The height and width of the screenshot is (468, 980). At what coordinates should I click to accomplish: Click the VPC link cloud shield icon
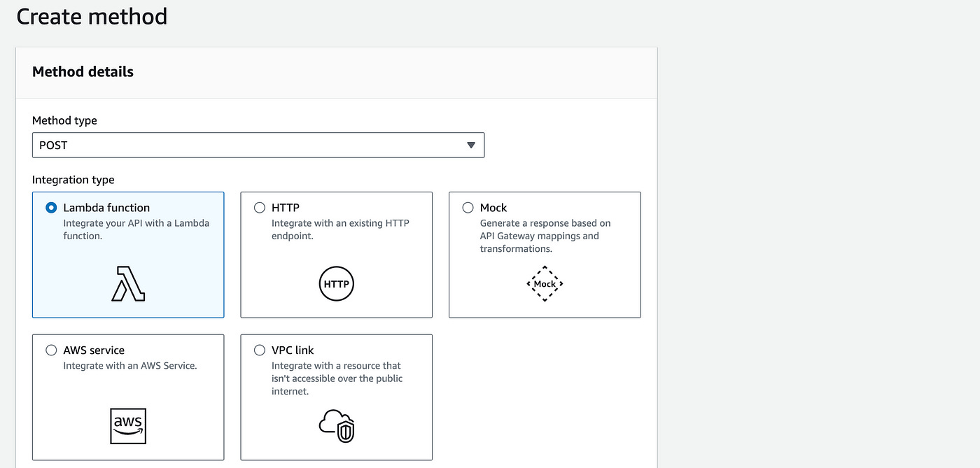click(x=337, y=427)
